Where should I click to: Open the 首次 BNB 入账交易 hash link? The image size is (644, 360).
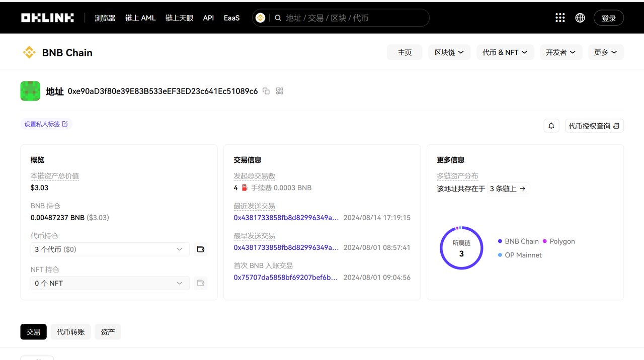pyautogui.click(x=286, y=277)
